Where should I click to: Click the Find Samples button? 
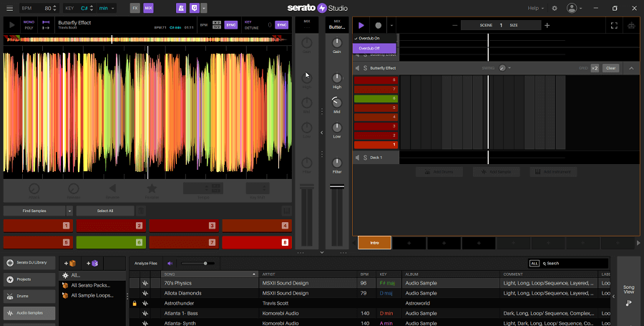[34, 211]
